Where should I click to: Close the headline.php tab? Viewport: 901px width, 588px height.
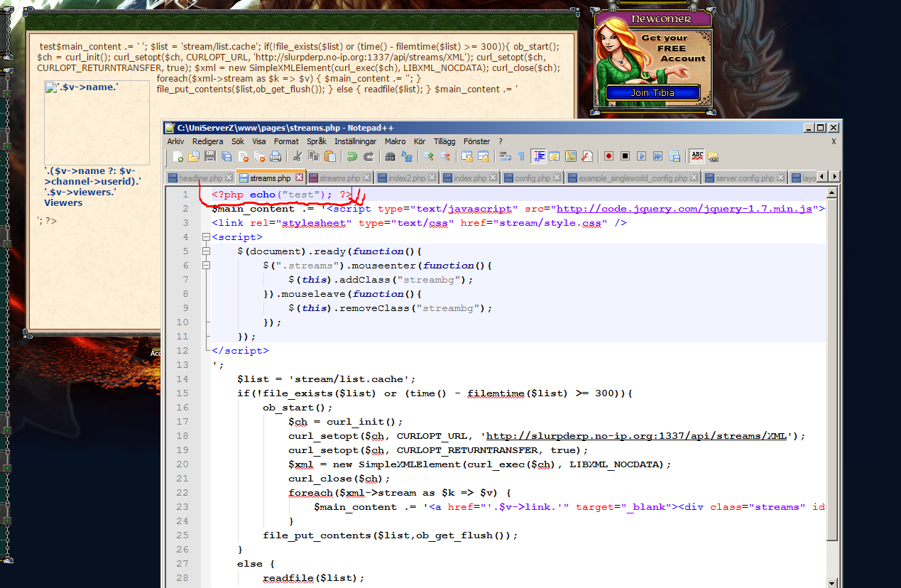[x=229, y=178]
